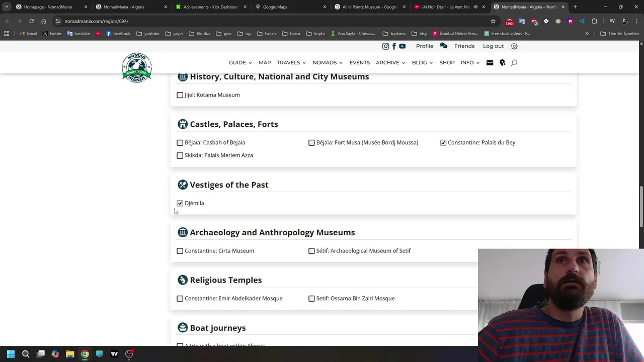Open the apps grid in bookmarks bar
Image resolution: width=644 pixels, height=362 pixels.
[x=7, y=34]
